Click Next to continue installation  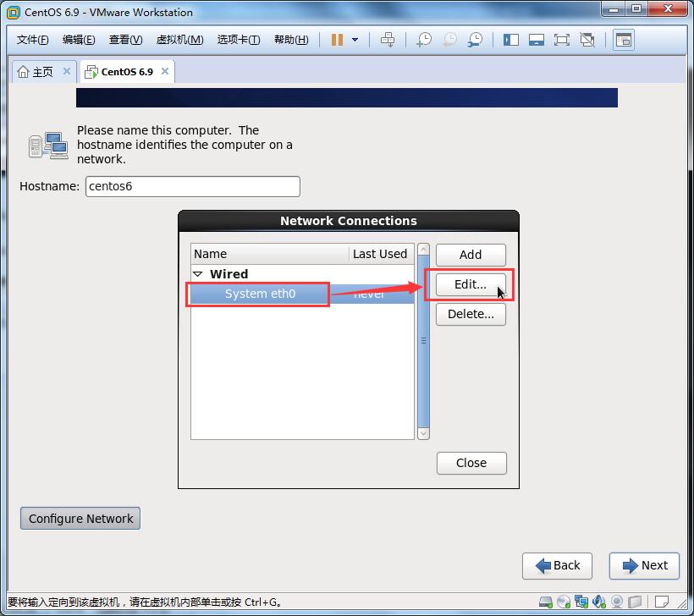coord(644,565)
